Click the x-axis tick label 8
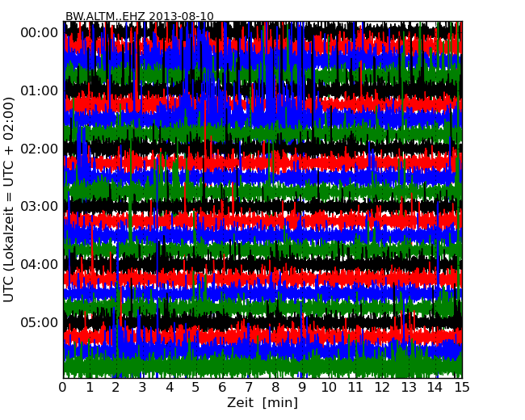Screen dimensions: 525x420 tap(275, 387)
